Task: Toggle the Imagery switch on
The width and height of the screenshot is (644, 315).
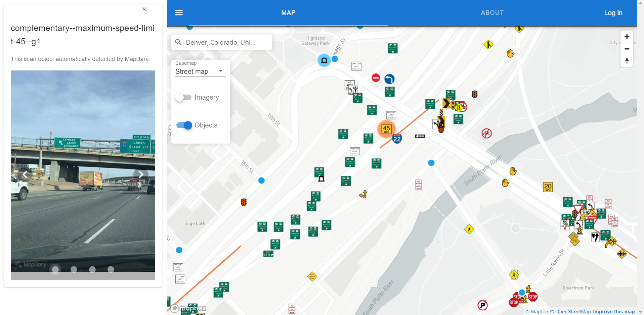Action: point(183,97)
